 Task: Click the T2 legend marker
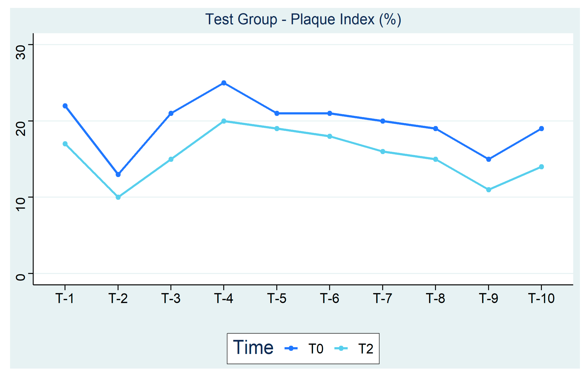click(x=341, y=348)
